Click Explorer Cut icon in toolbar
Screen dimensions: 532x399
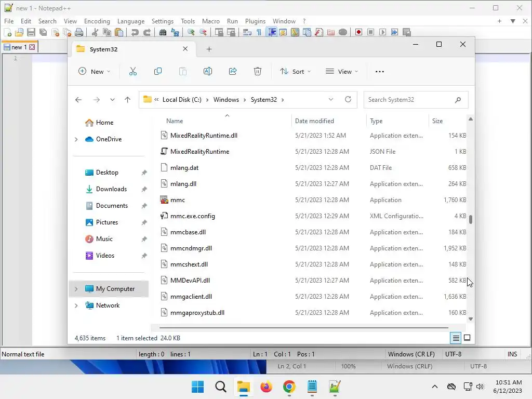pos(133,71)
